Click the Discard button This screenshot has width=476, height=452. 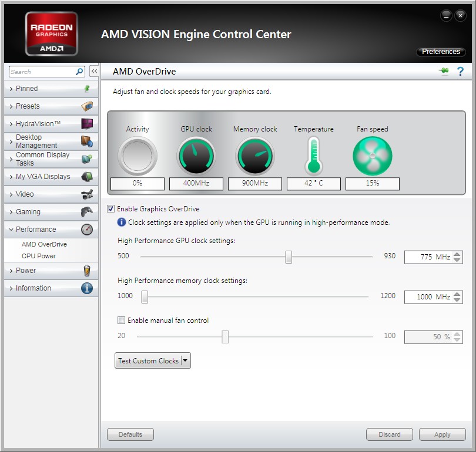pyautogui.click(x=390, y=434)
